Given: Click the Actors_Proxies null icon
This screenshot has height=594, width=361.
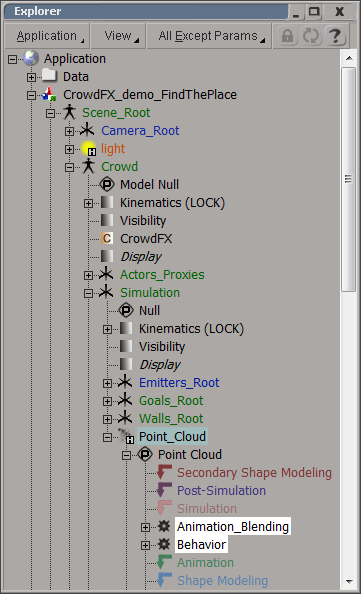Looking at the screenshot, I should click(106, 274).
